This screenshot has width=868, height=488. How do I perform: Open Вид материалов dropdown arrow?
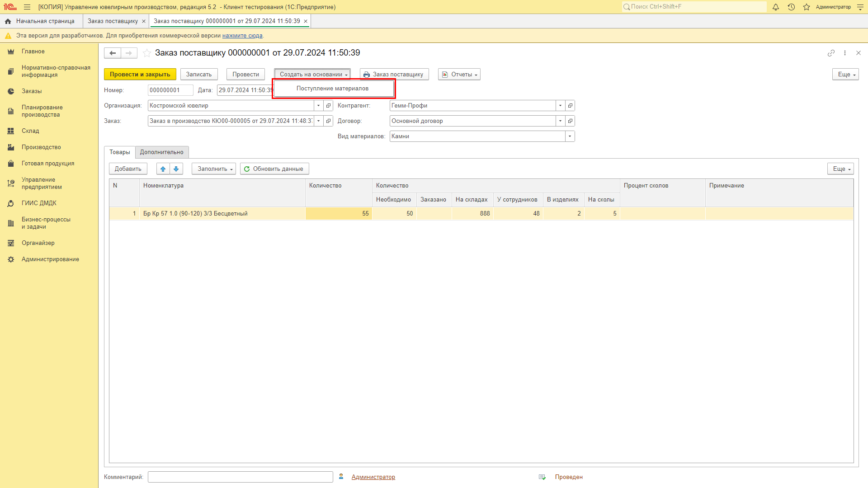point(570,136)
